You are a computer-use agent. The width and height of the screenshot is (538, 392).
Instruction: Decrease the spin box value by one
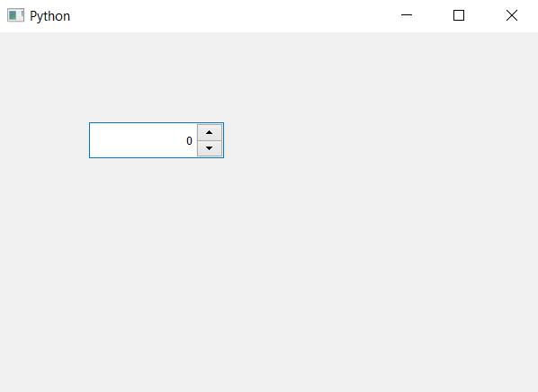click(210, 148)
